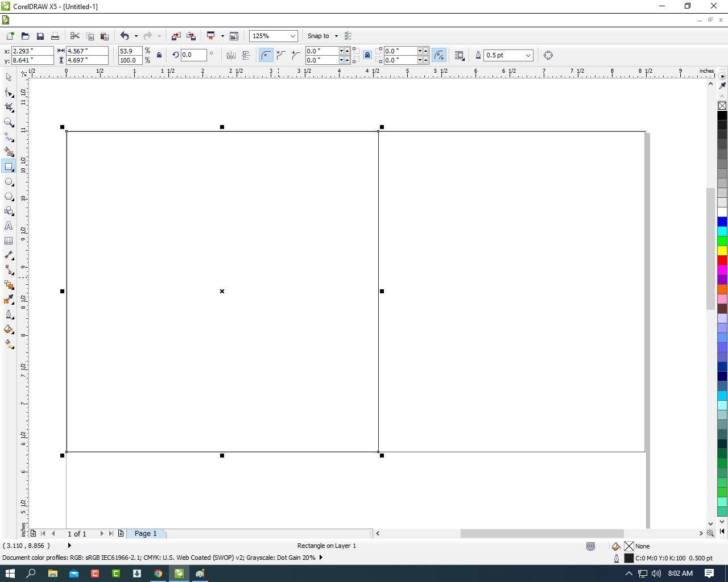Viewport: 728px width, 582px height.
Task: Expand the color palette flyout arrow
Action: 722,76
